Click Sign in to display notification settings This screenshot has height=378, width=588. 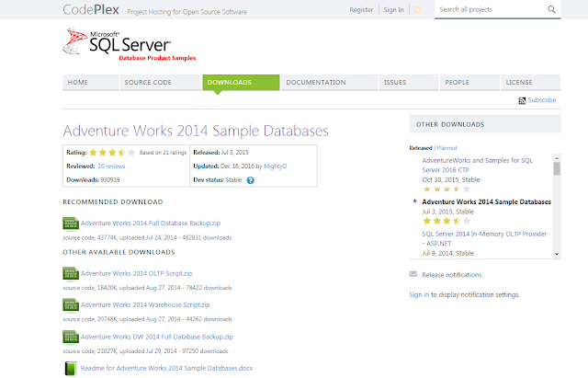pyautogui.click(x=419, y=295)
